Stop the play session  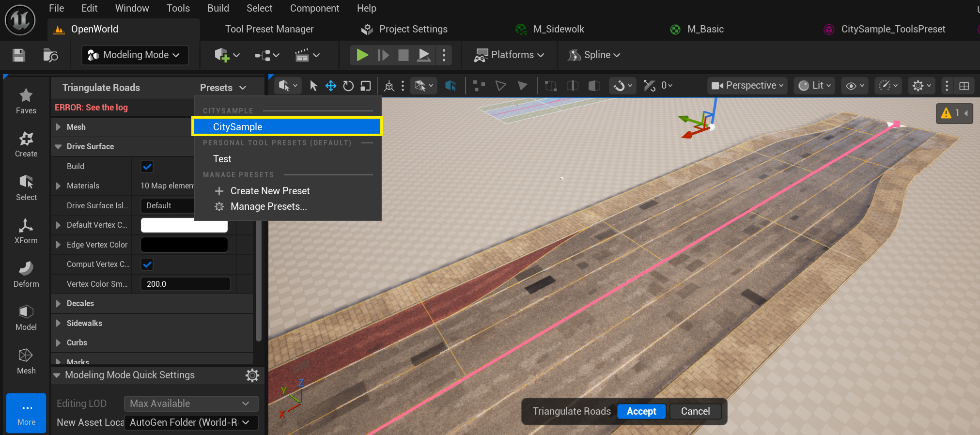coord(403,55)
